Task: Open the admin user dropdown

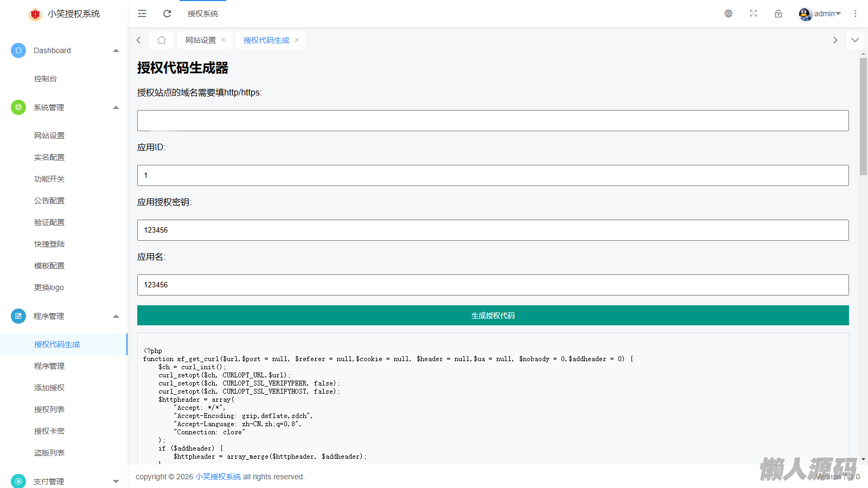Action: (820, 14)
